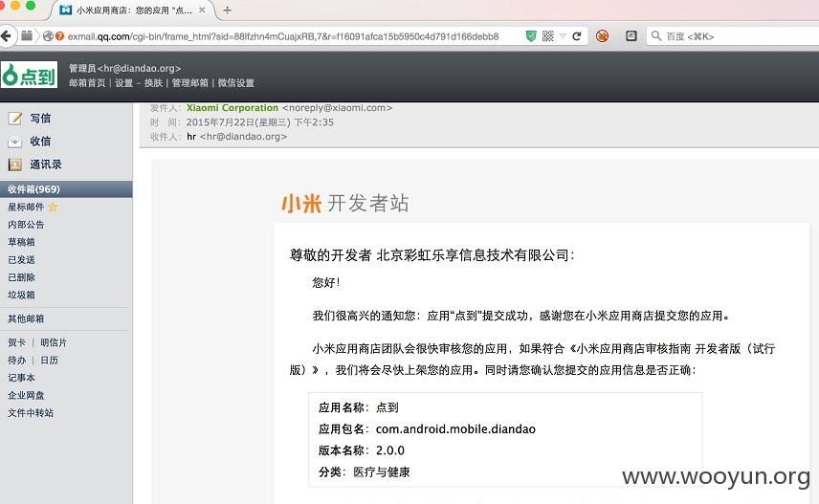Click version name 2.0.0
The height and width of the screenshot is (504, 819).
[x=390, y=450]
